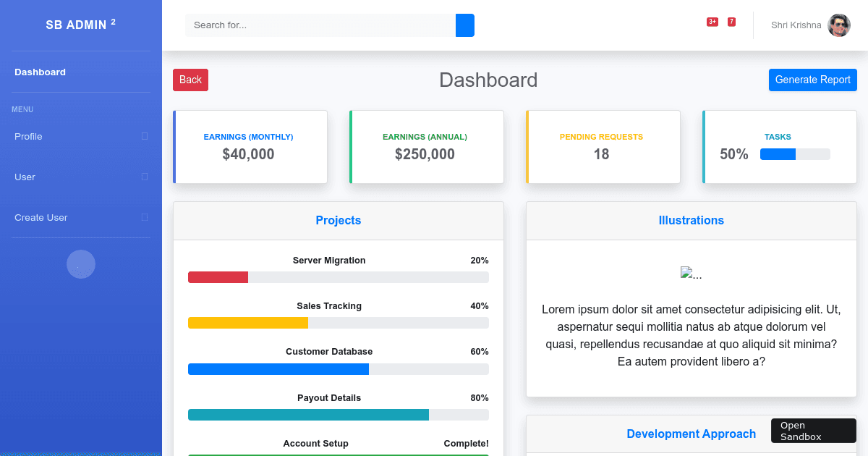Click the Open Sandbox button
The width and height of the screenshot is (868, 456).
(x=813, y=431)
